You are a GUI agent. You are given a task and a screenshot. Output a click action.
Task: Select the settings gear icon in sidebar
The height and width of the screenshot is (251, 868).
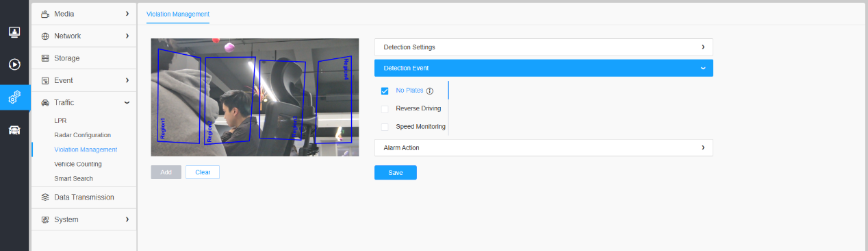[x=14, y=98]
